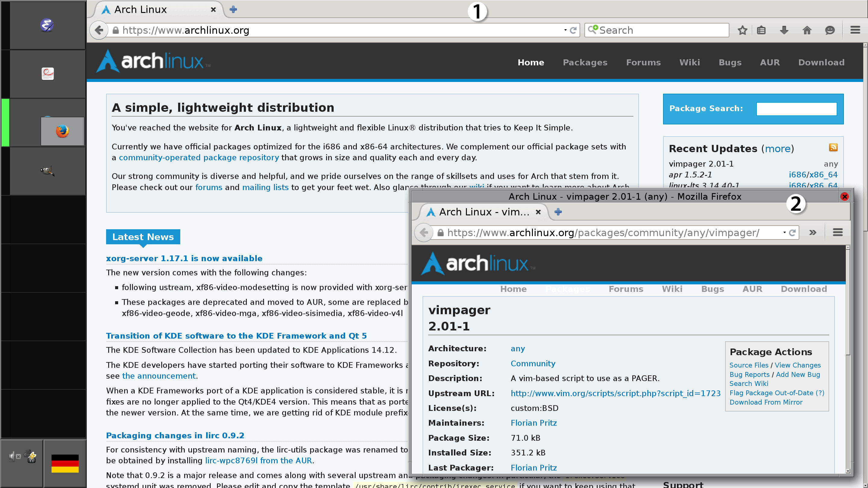Viewport: 868px width, 488px height.
Task: Reload the vimpager package page
Action: click(793, 232)
